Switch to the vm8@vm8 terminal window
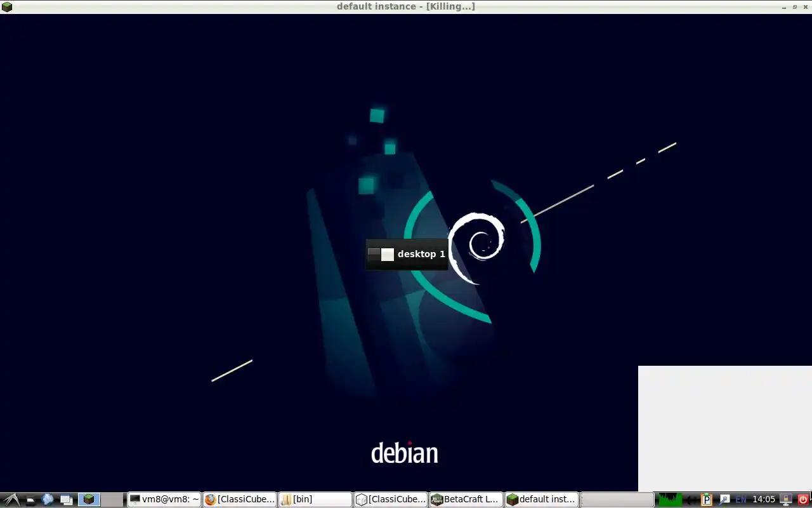 (x=164, y=499)
